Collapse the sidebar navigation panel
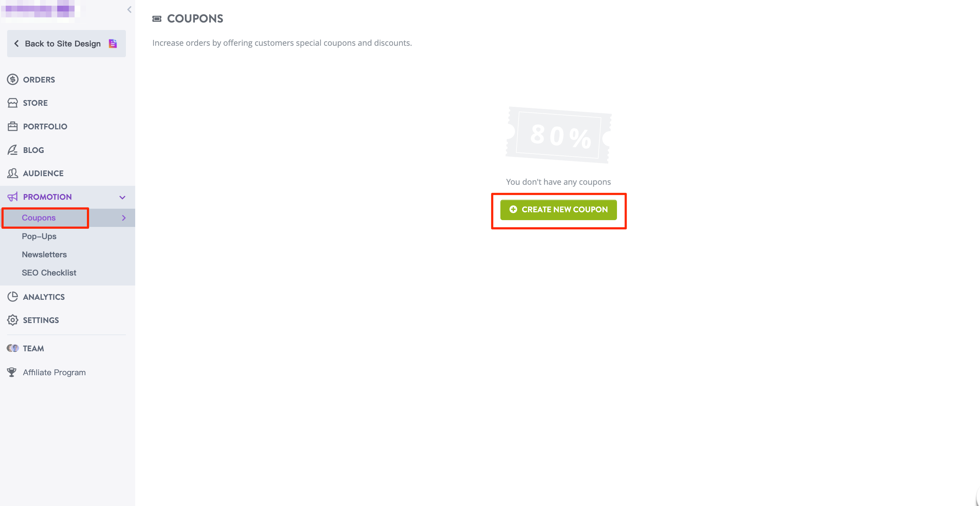 (129, 9)
